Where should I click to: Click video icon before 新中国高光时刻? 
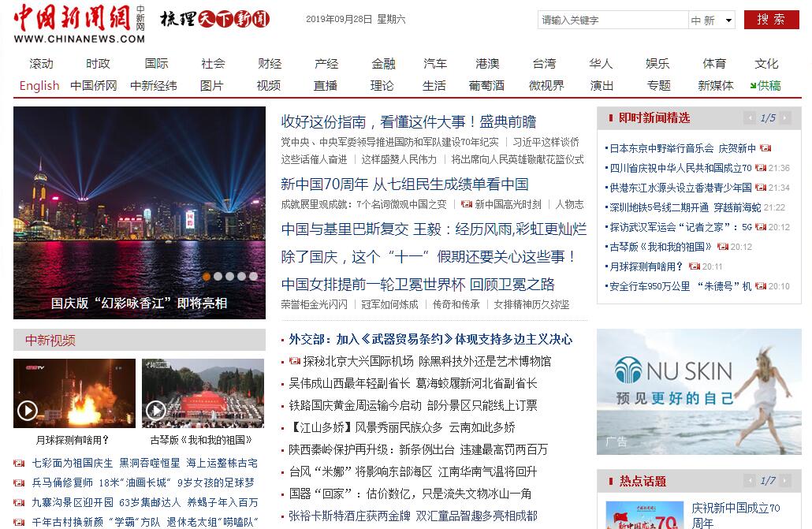click(467, 204)
